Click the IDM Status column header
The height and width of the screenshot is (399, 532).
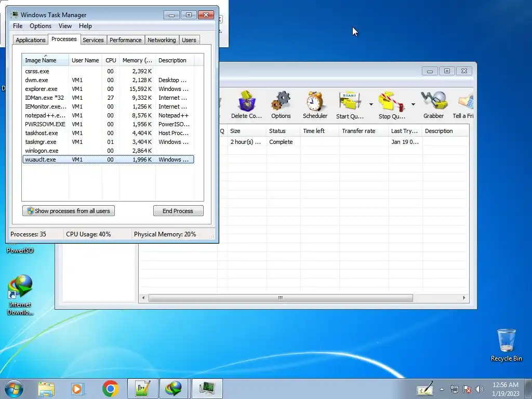coord(283,131)
